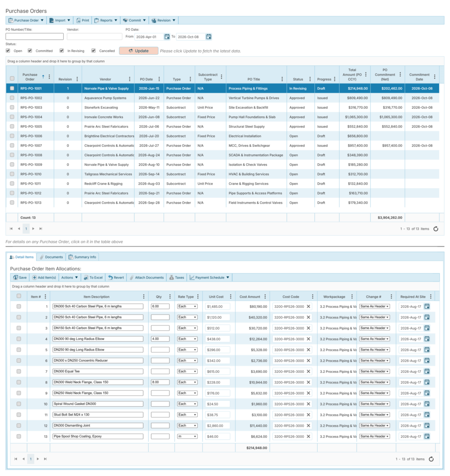Clear cost code on item 7
450x476 pixels.
pos(308,371)
